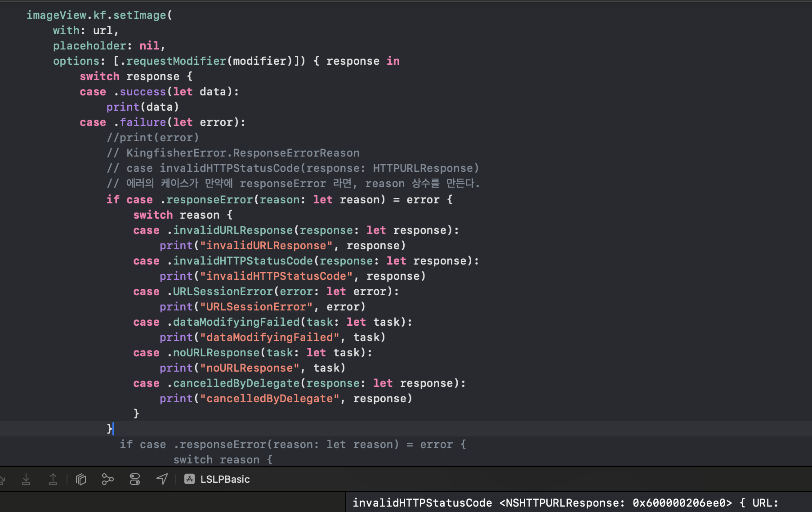Click the Korean comment about responseError
This screenshot has height=512, width=812.
(293, 184)
